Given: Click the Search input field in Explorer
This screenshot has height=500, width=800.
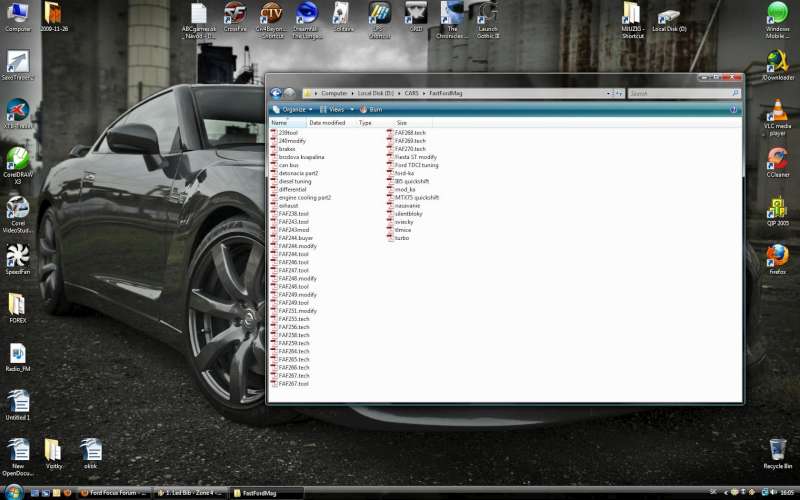Looking at the screenshot, I should (680, 93).
